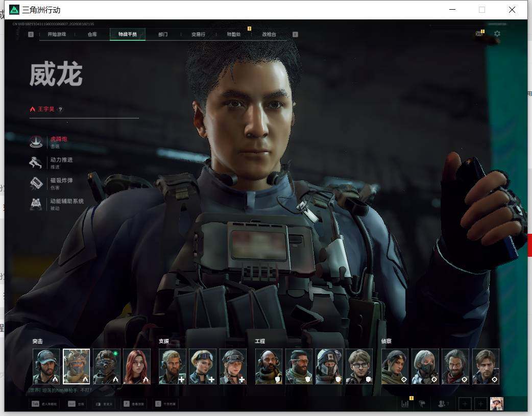Image resolution: width=532 pixels, height=416 pixels.
Task: Click the left key hint before 开始游戏
Action: 31,34
